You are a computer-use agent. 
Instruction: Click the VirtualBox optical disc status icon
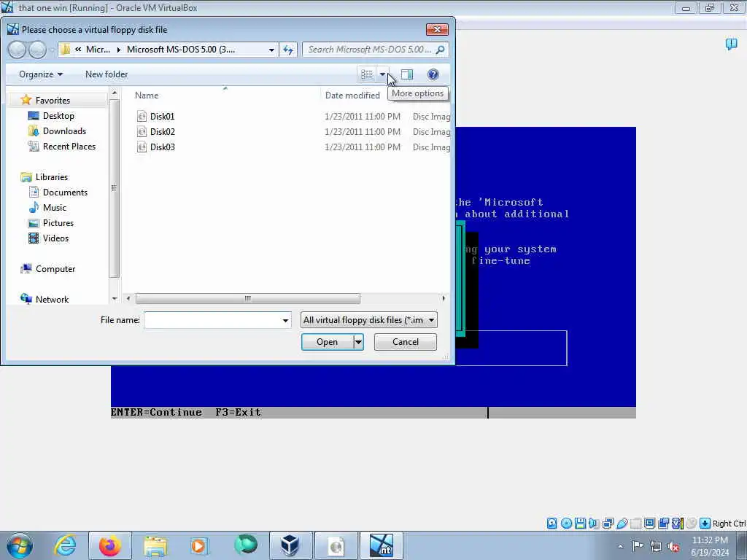tap(566, 524)
